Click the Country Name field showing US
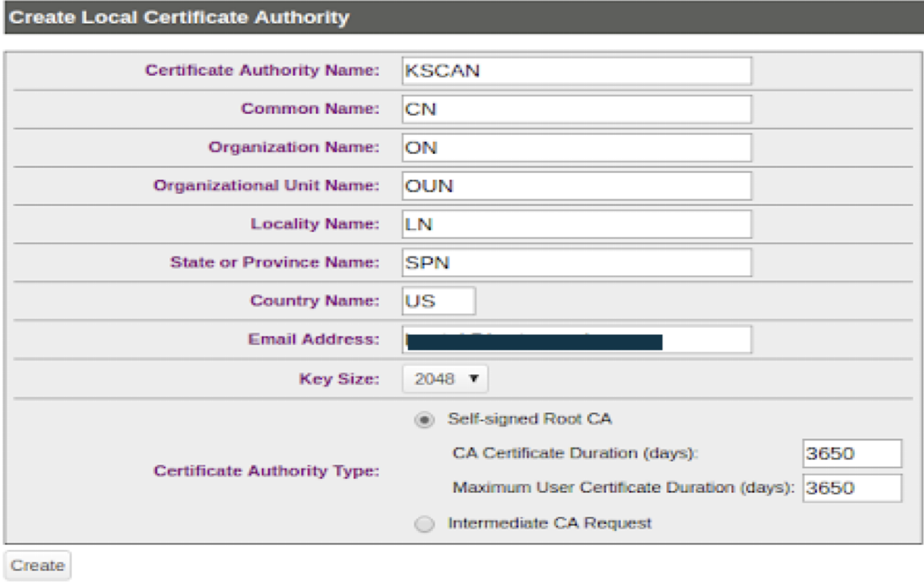The width and height of the screenshot is (924, 588). (x=438, y=301)
